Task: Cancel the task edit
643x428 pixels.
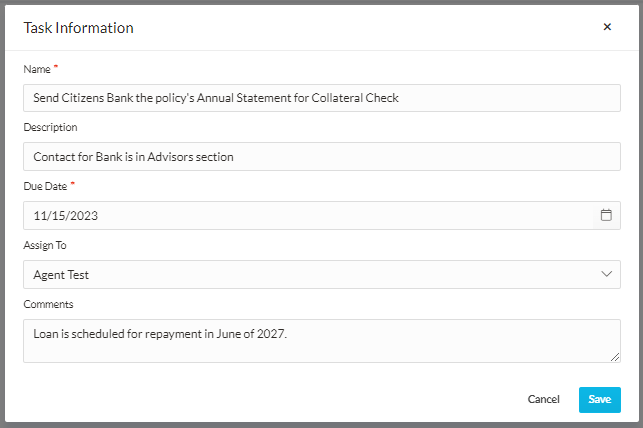Action: pyautogui.click(x=543, y=400)
